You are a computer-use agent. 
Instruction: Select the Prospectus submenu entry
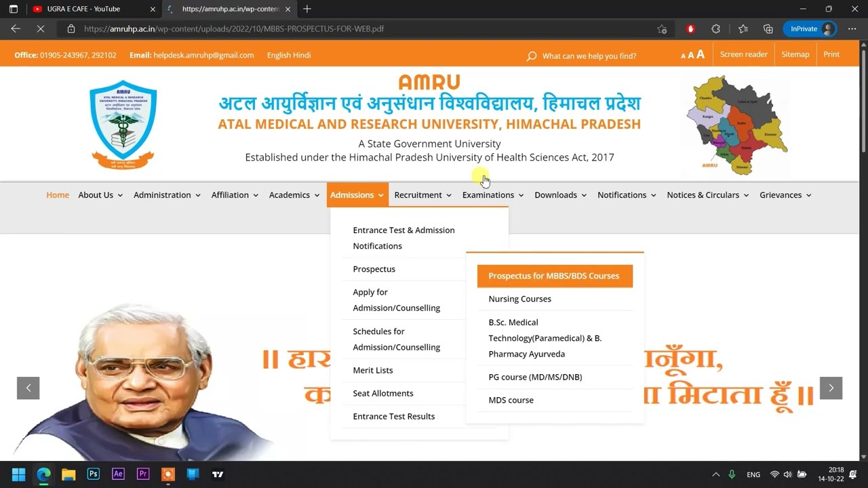point(374,269)
